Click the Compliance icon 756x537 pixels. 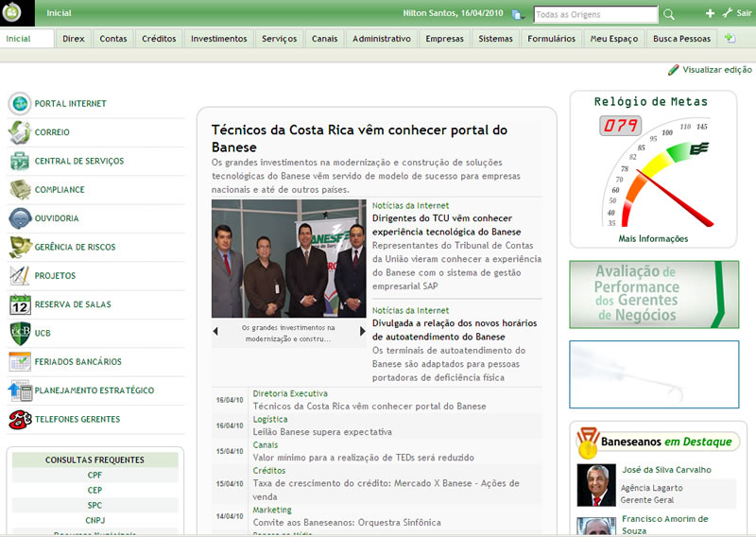pos(20,190)
